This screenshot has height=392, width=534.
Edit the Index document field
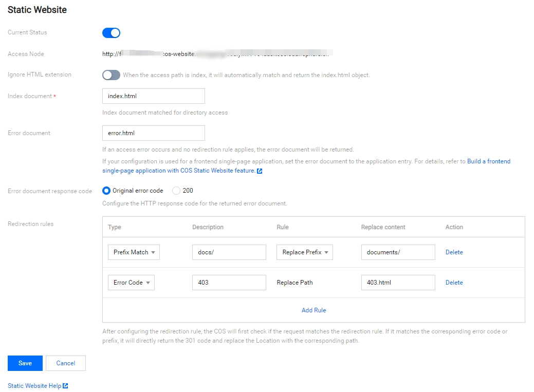(154, 96)
